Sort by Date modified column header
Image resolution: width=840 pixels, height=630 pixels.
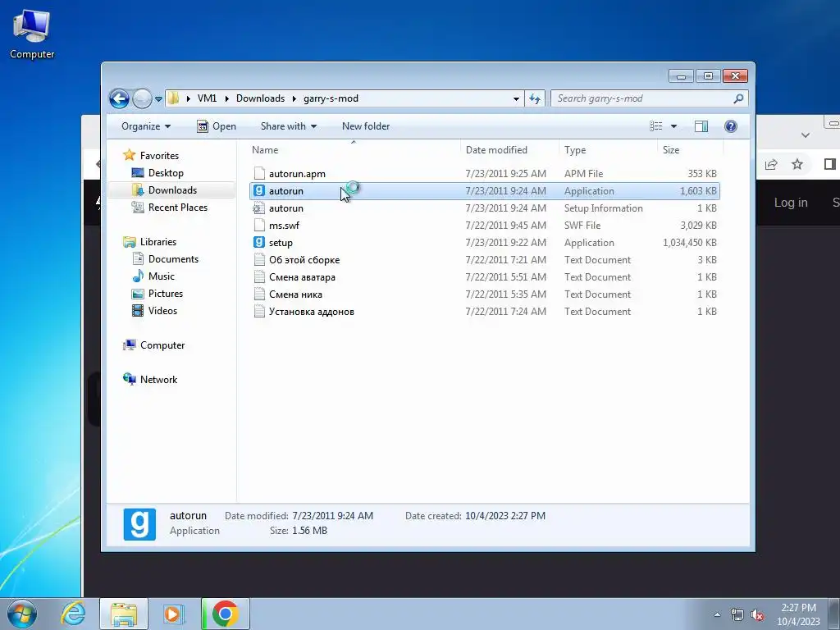pos(509,150)
